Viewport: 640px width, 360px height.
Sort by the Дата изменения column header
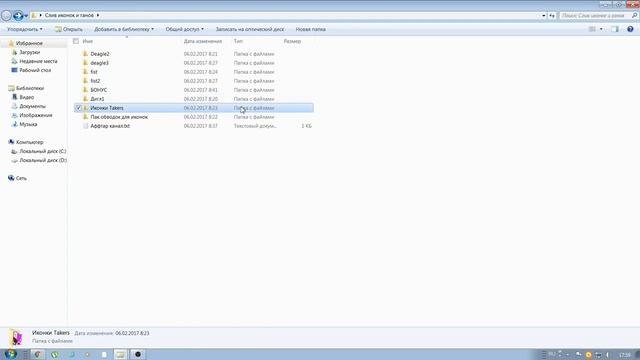point(203,41)
